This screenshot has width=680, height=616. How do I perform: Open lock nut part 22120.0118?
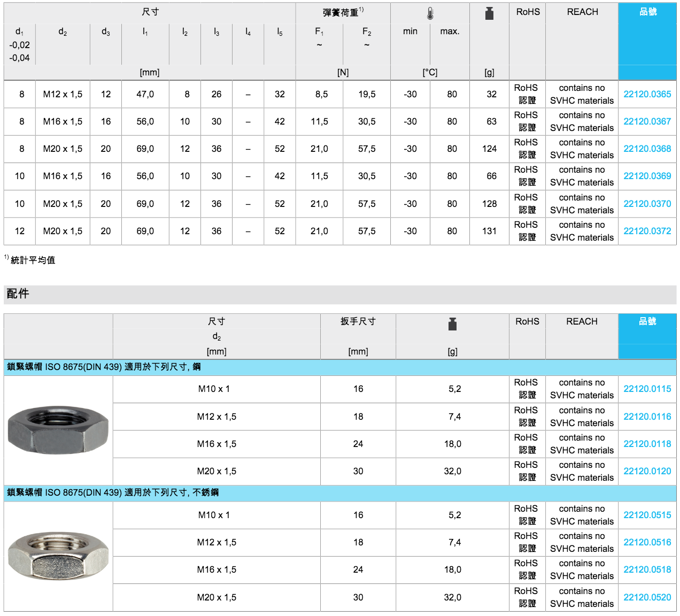pyautogui.click(x=647, y=444)
